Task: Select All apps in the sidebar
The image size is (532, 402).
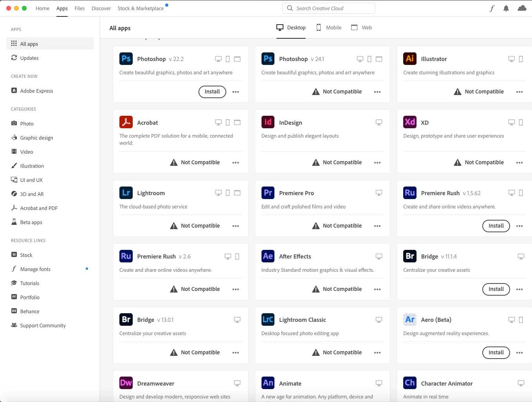Action: coord(50,44)
